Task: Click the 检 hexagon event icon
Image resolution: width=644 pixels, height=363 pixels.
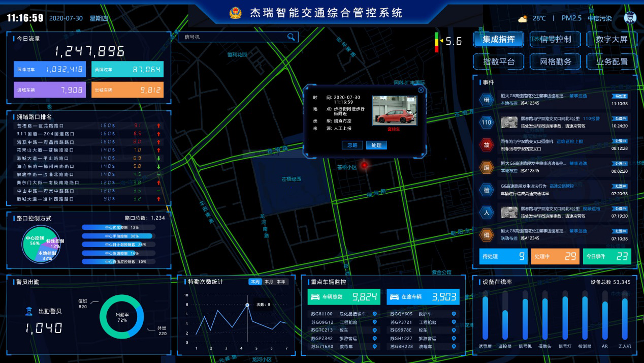Action: click(x=487, y=190)
